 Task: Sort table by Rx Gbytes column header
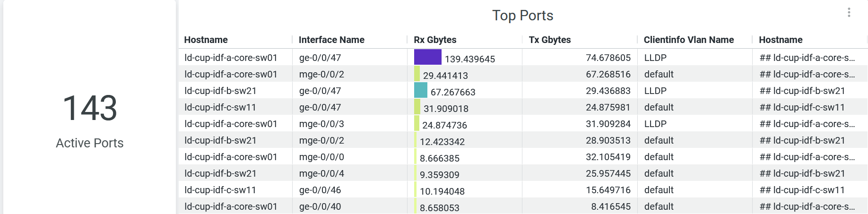coord(435,40)
